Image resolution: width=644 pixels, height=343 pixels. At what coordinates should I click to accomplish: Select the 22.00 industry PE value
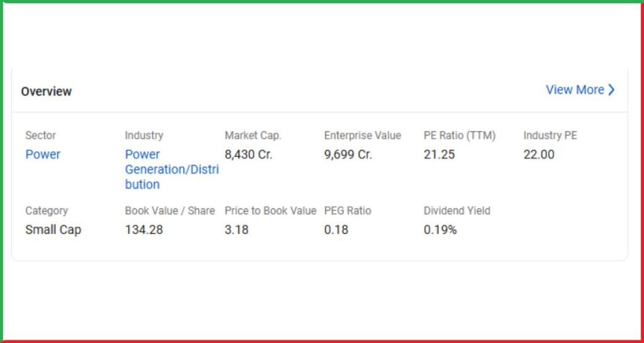[x=539, y=155]
